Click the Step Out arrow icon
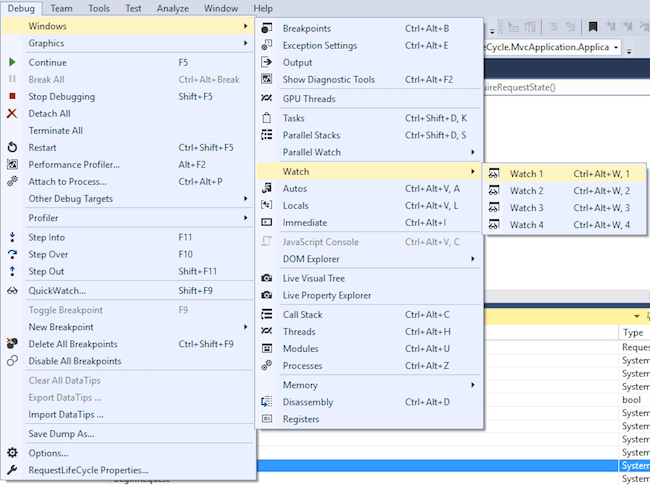 coord(12,271)
